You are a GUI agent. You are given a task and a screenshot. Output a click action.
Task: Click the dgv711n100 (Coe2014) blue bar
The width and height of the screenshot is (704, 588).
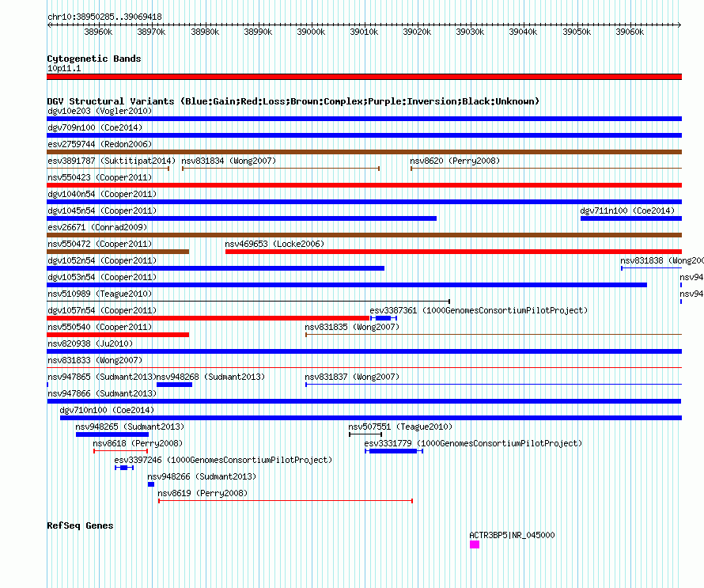[631, 218]
